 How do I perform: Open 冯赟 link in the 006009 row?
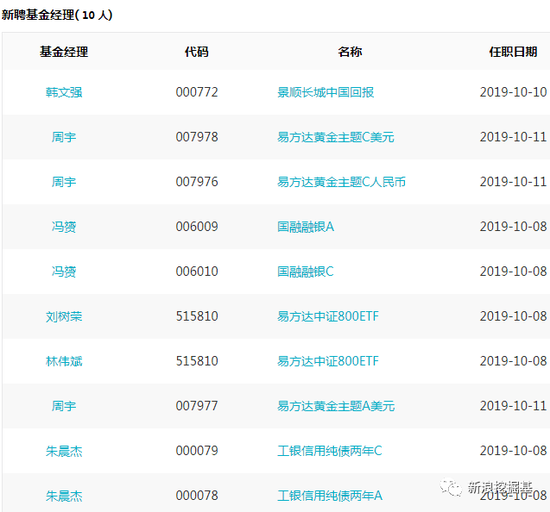(x=64, y=227)
